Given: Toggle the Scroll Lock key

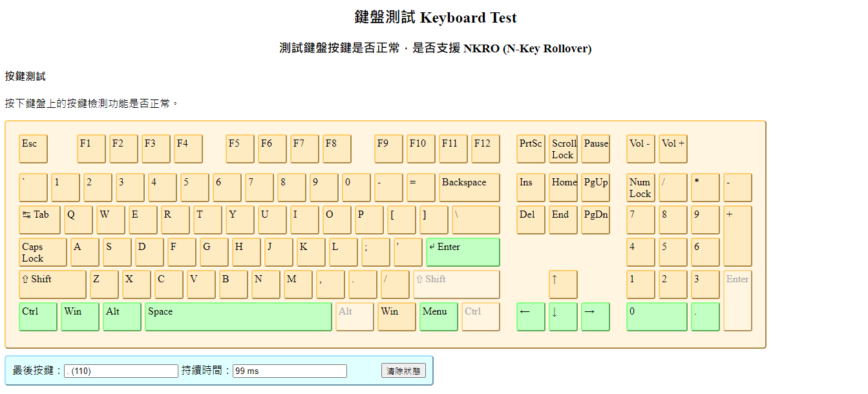Looking at the screenshot, I should 563,149.
